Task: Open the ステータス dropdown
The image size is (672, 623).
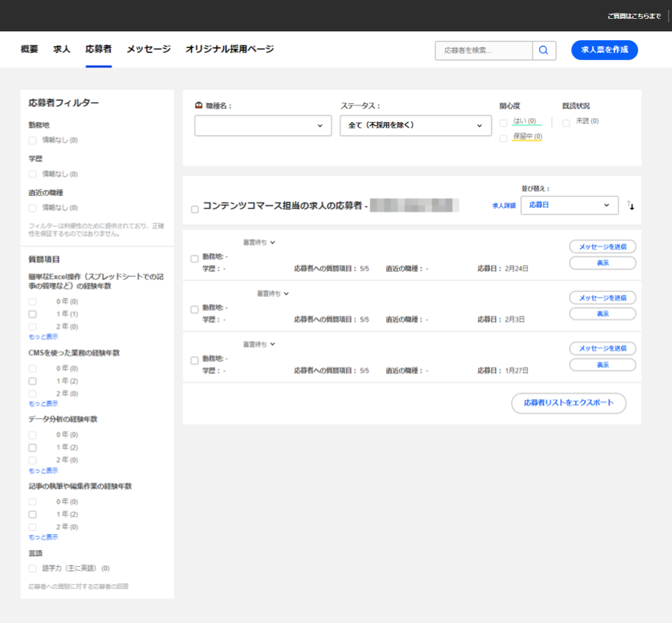Action: coord(415,125)
